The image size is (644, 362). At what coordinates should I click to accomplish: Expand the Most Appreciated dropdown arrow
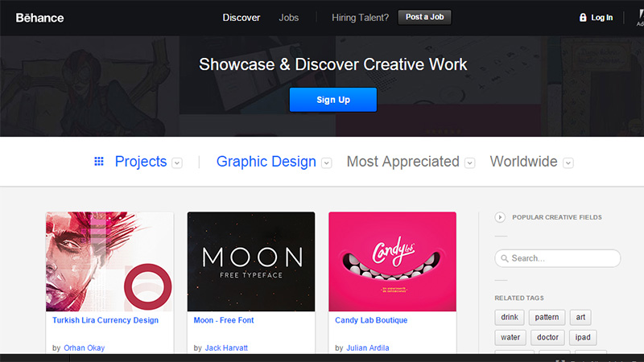[470, 163]
